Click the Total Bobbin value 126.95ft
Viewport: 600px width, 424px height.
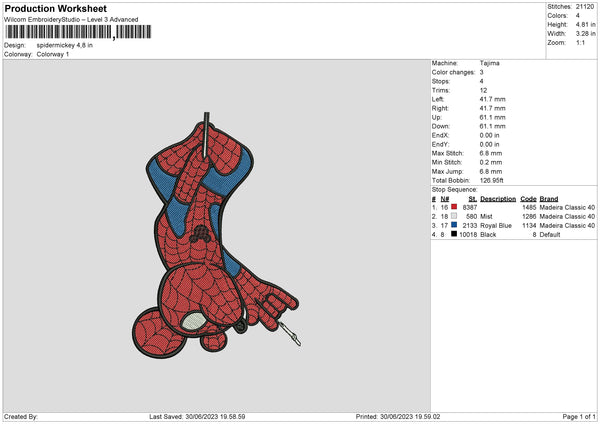pos(492,181)
